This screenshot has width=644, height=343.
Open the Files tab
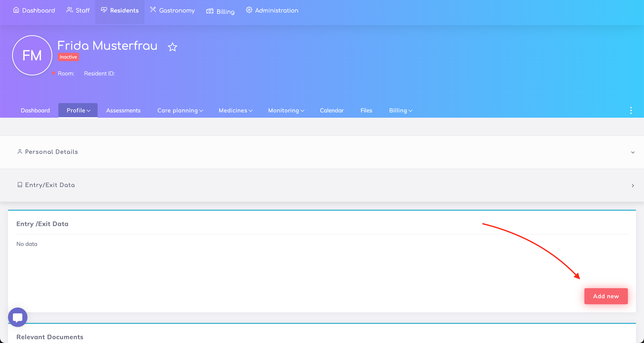tap(366, 110)
